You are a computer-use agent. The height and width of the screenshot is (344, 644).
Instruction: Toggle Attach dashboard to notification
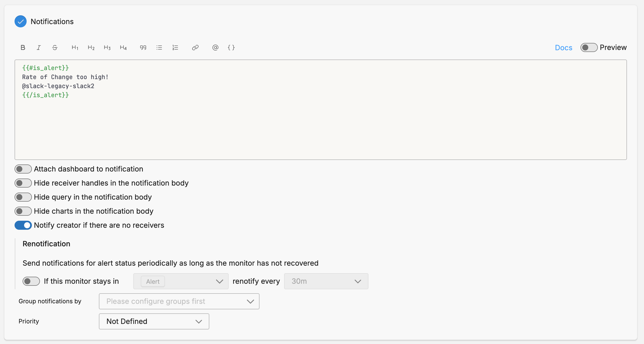click(23, 169)
